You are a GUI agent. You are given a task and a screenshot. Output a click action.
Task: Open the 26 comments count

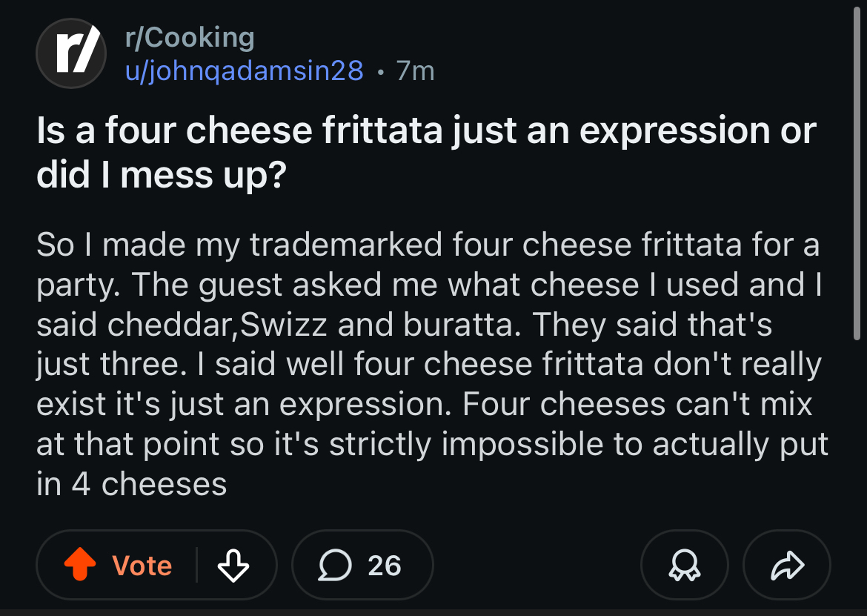[x=384, y=566]
